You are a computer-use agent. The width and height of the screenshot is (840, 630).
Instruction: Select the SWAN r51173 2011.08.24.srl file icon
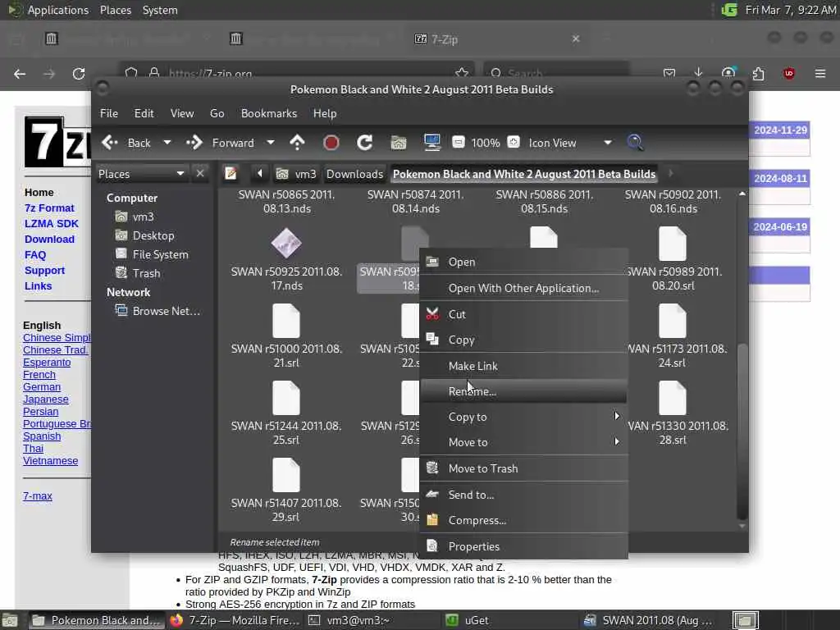pyautogui.click(x=673, y=321)
